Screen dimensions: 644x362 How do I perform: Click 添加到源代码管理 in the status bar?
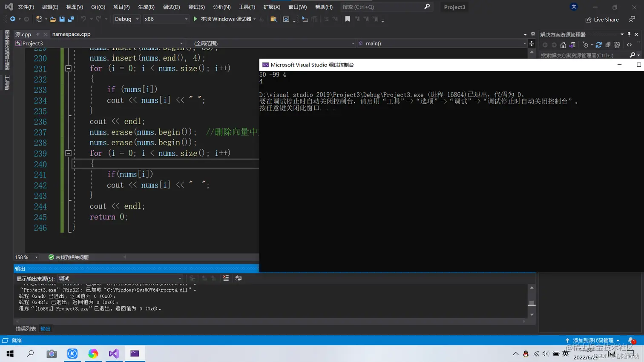[592, 340]
